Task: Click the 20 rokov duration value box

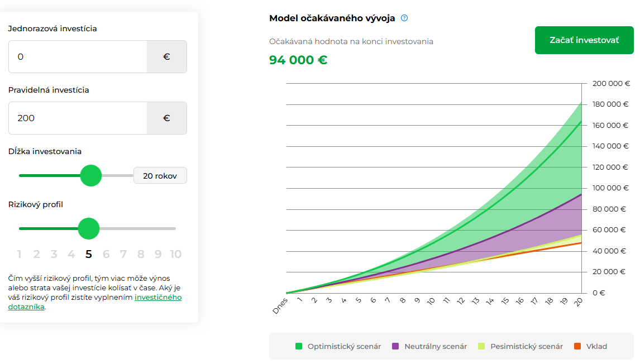Action: pyautogui.click(x=160, y=176)
